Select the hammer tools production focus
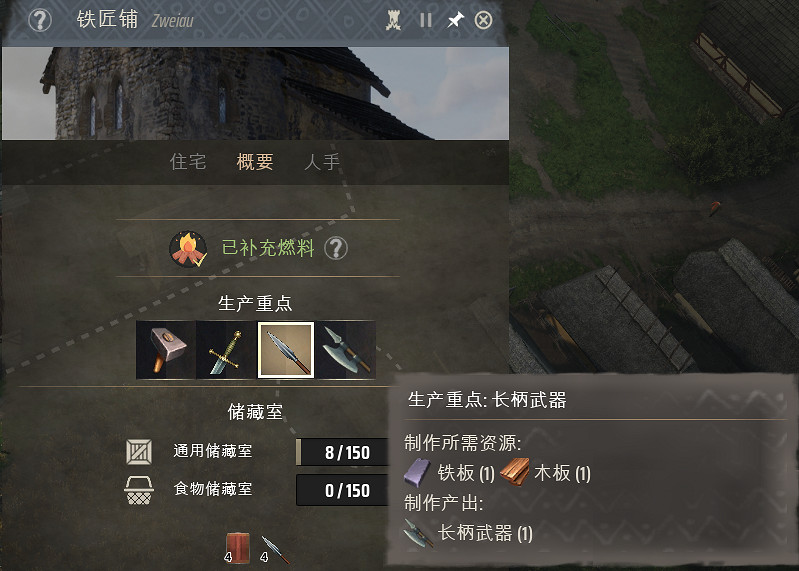Image resolution: width=799 pixels, height=571 pixels. pos(166,350)
